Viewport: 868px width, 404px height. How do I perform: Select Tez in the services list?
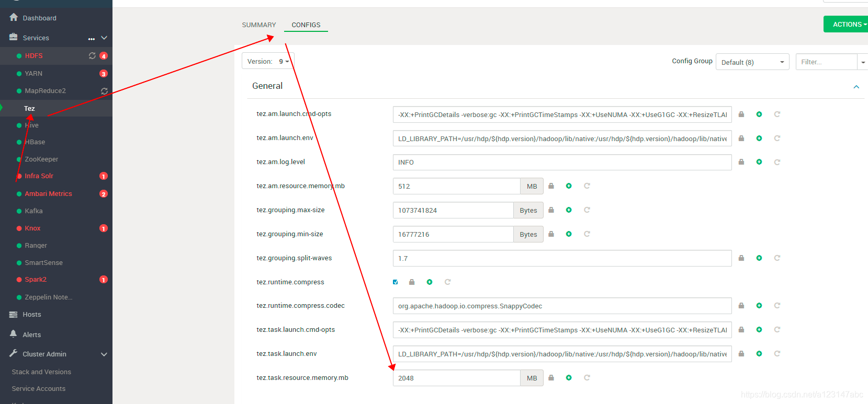[29, 108]
